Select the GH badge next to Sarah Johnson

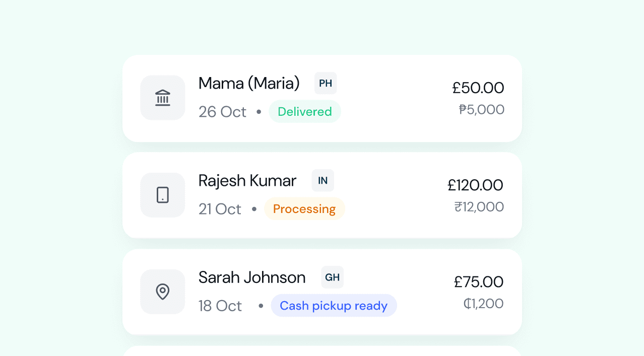tap(332, 277)
